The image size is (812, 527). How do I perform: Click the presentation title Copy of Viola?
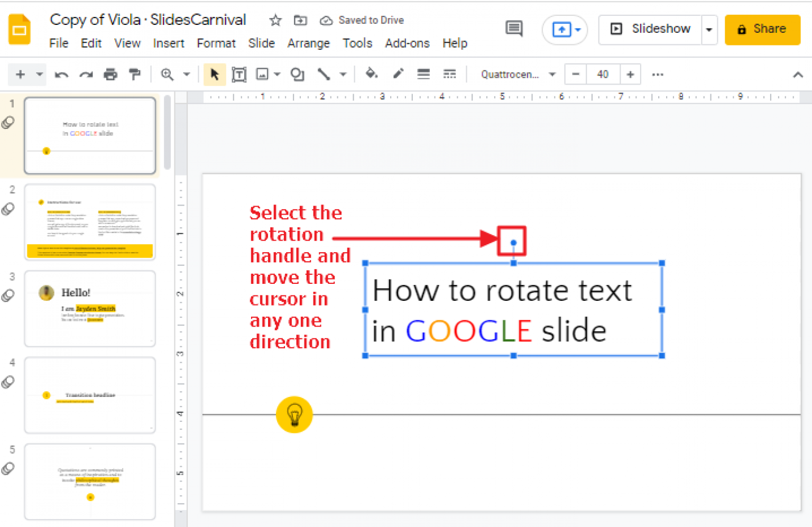click(x=147, y=20)
